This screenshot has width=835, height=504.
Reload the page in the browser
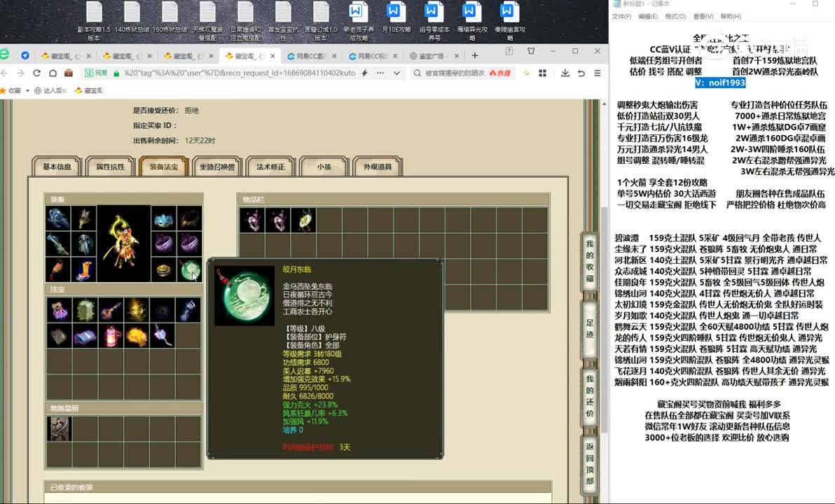(x=36, y=73)
